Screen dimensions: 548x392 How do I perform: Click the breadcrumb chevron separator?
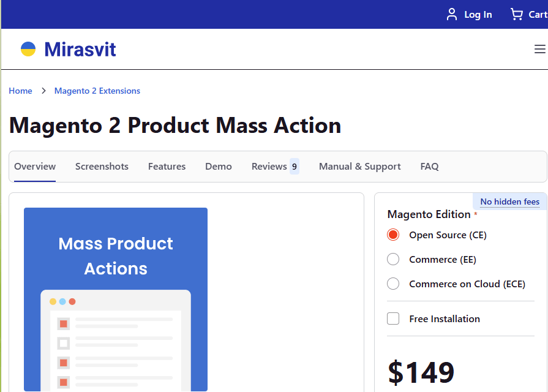coord(43,91)
